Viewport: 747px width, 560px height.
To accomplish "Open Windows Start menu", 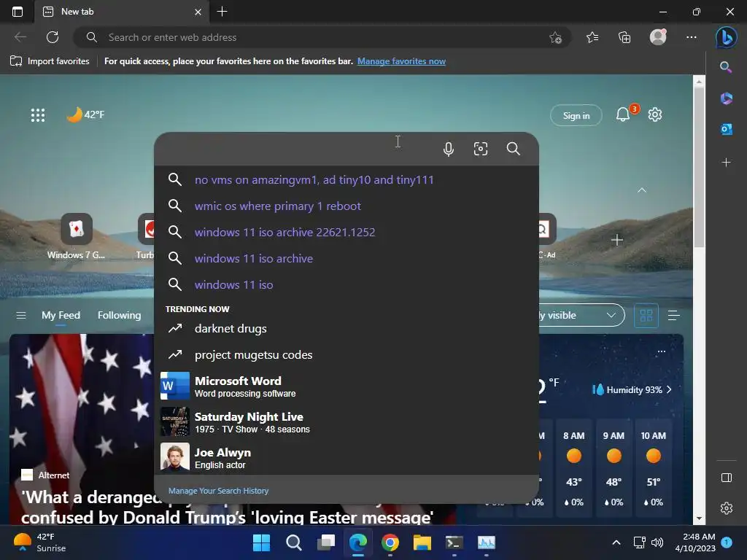I will point(261,542).
